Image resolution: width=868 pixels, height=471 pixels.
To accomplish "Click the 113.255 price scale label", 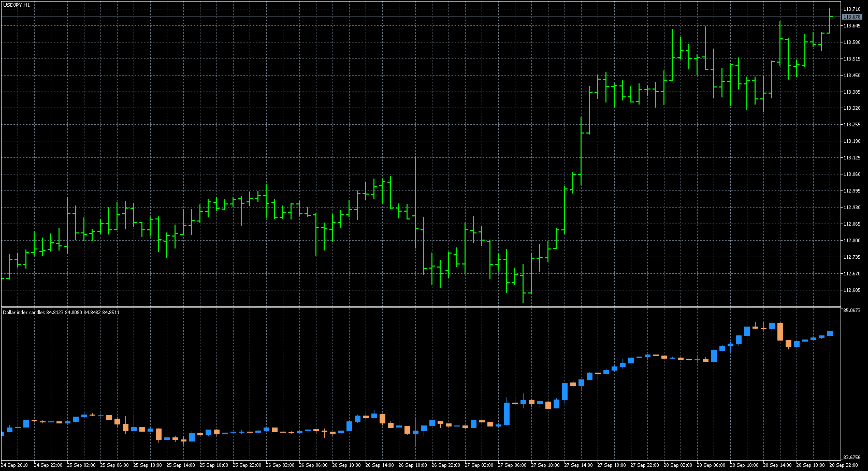I will [852, 125].
